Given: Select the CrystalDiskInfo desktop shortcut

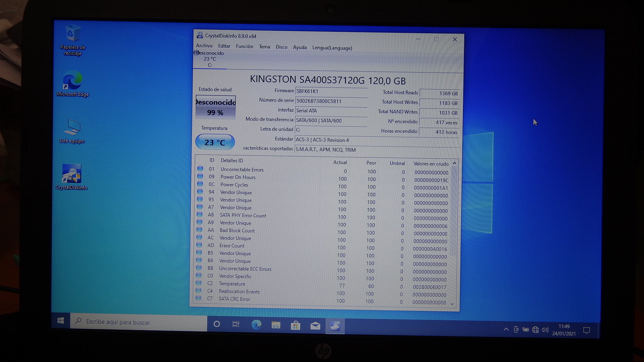Looking at the screenshot, I should click(71, 177).
